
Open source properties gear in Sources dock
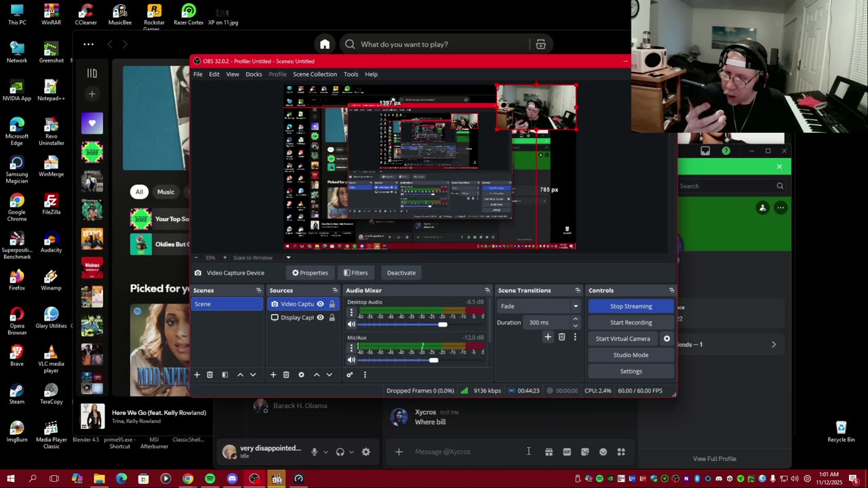(x=301, y=375)
